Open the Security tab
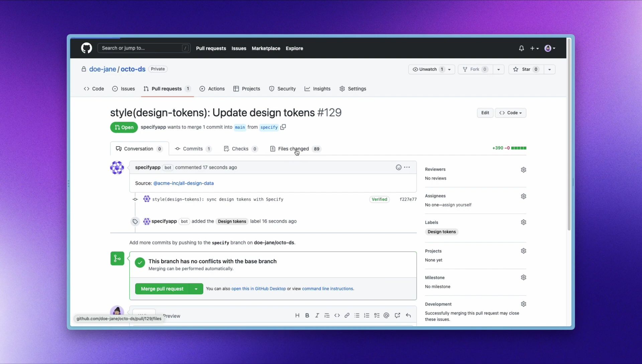Image resolution: width=642 pixels, height=364 pixels. click(x=283, y=89)
